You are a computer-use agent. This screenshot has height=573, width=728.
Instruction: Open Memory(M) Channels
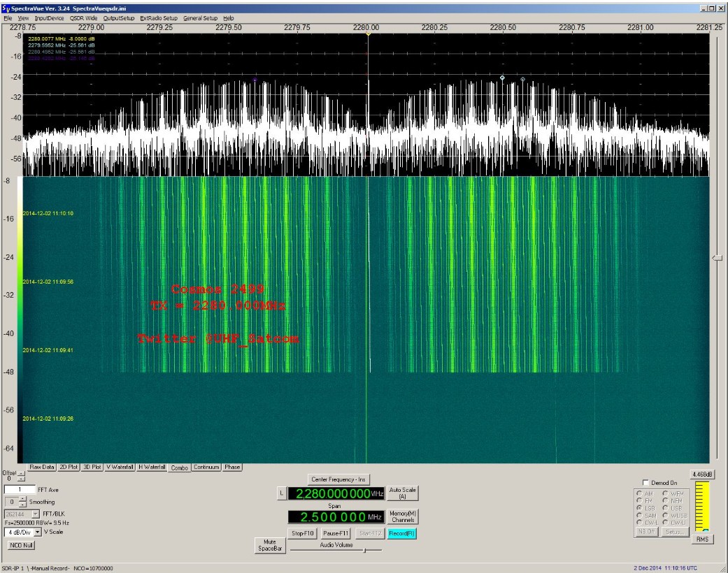coord(403,517)
